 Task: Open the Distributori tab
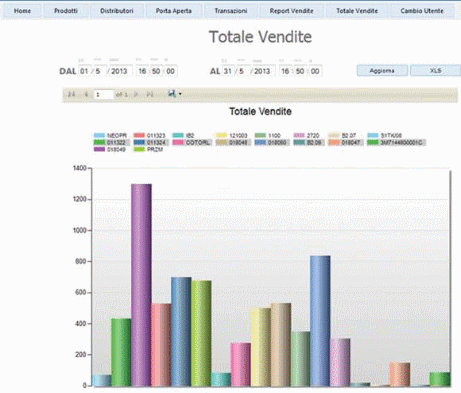tap(117, 11)
